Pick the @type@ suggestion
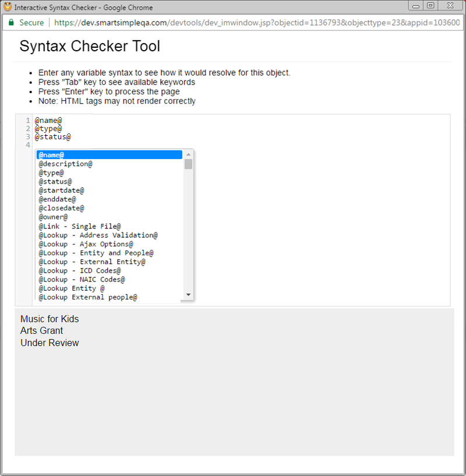 coord(51,173)
